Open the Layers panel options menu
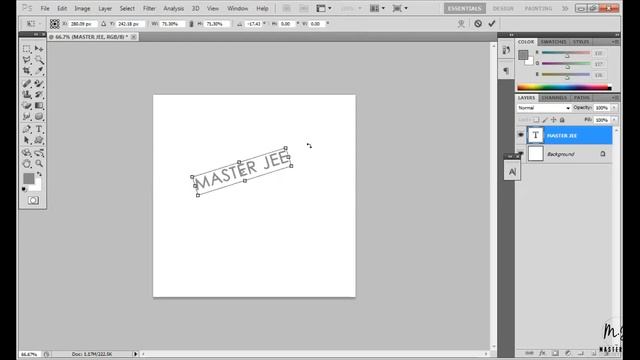The image size is (640, 360). [x=615, y=98]
